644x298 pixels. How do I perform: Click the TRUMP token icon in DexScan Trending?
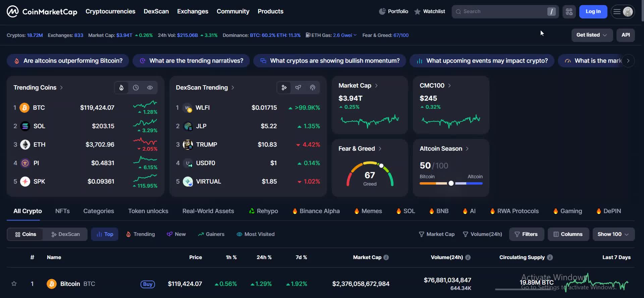(x=188, y=145)
